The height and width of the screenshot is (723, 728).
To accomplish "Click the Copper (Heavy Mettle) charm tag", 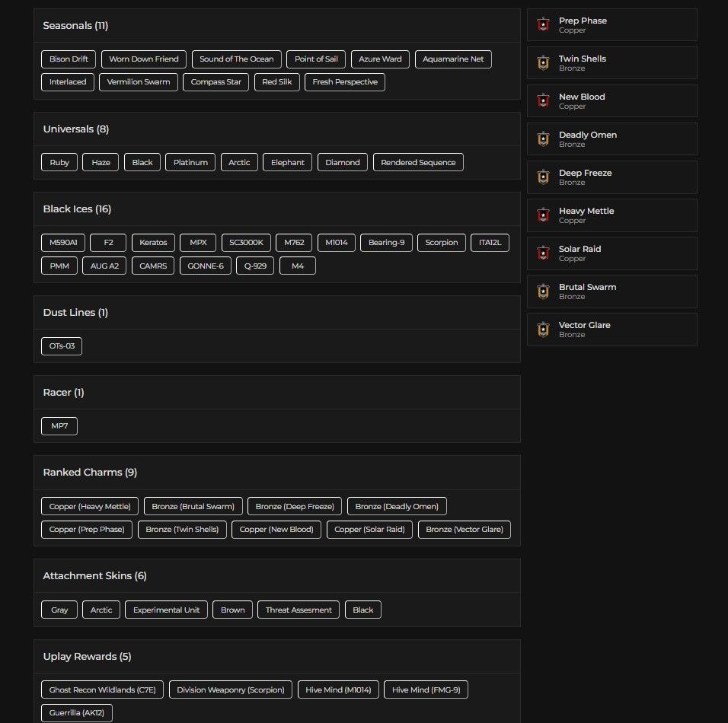I will coord(90,506).
